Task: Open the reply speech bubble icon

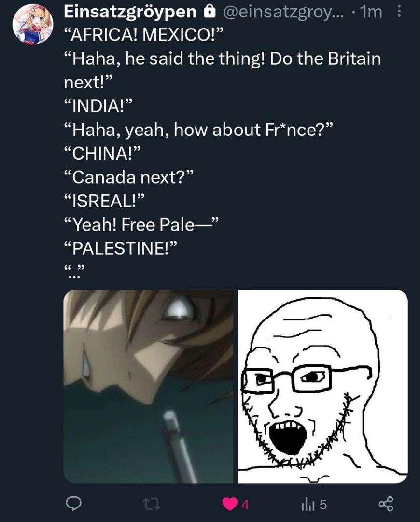Action: point(73,504)
